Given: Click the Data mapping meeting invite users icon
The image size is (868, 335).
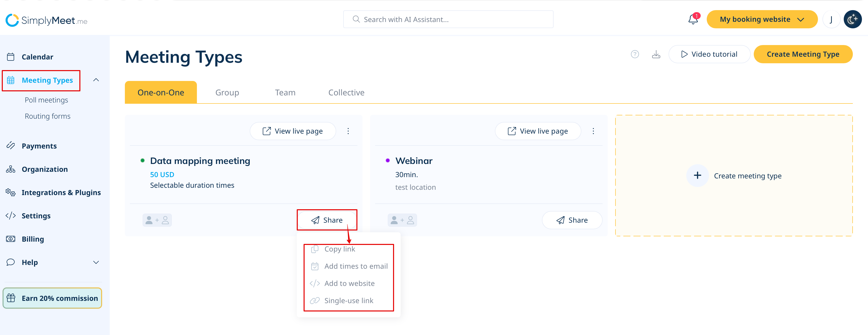Looking at the screenshot, I should coord(157,220).
